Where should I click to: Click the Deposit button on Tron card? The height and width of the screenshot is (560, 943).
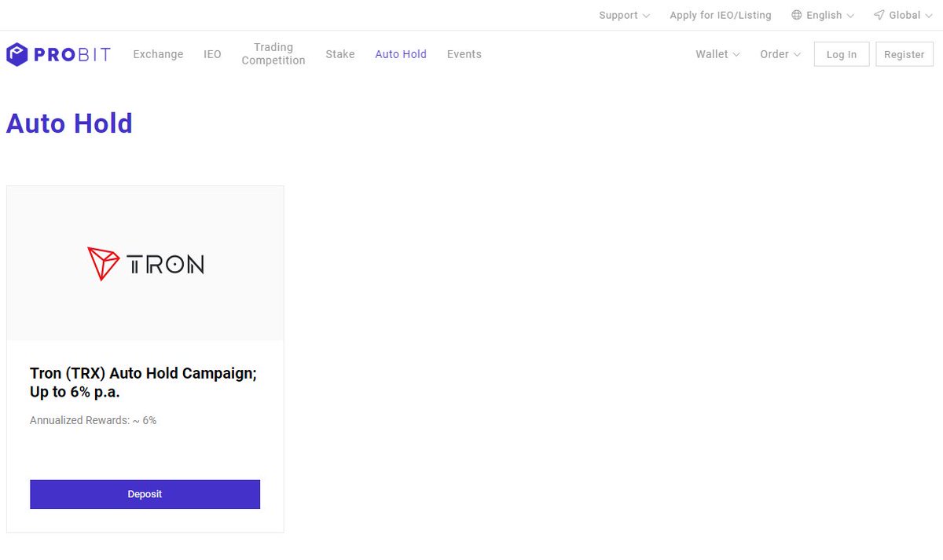pos(145,494)
